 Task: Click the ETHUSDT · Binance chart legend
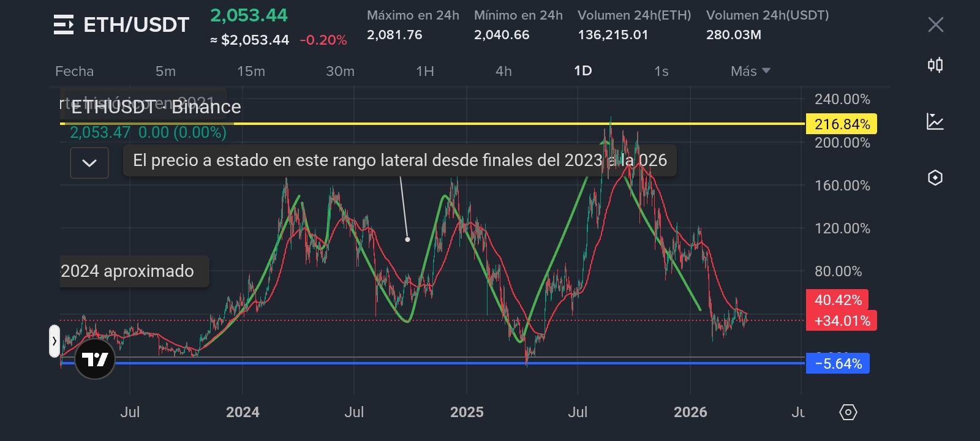(156, 107)
